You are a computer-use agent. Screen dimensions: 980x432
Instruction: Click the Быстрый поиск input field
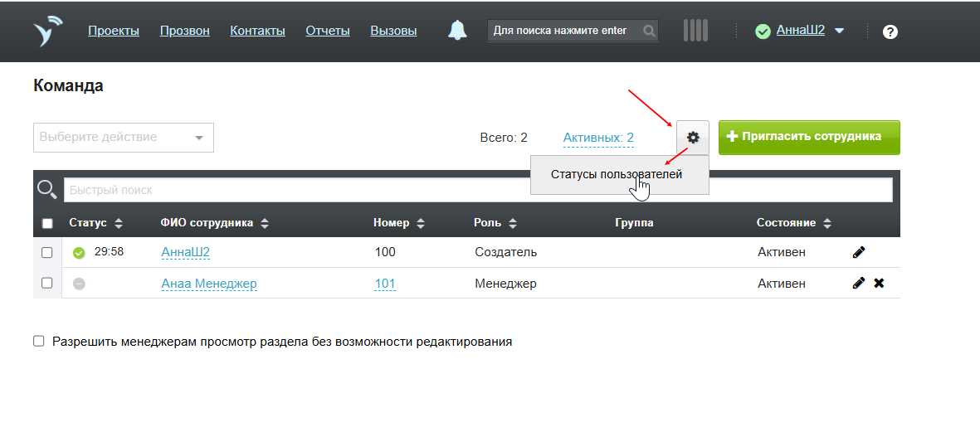tap(477, 190)
